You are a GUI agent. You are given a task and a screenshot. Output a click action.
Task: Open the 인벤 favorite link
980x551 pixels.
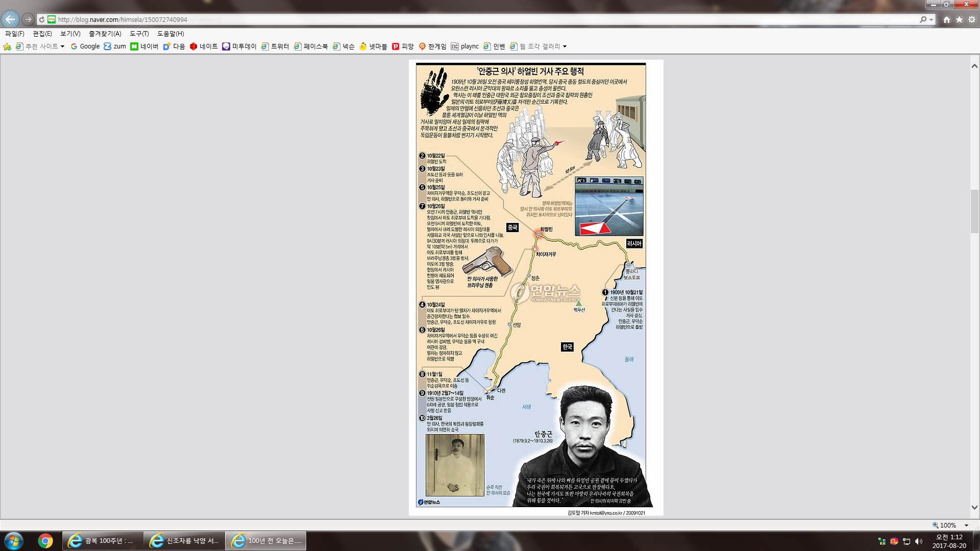pyautogui.click(x=494, y=46)
